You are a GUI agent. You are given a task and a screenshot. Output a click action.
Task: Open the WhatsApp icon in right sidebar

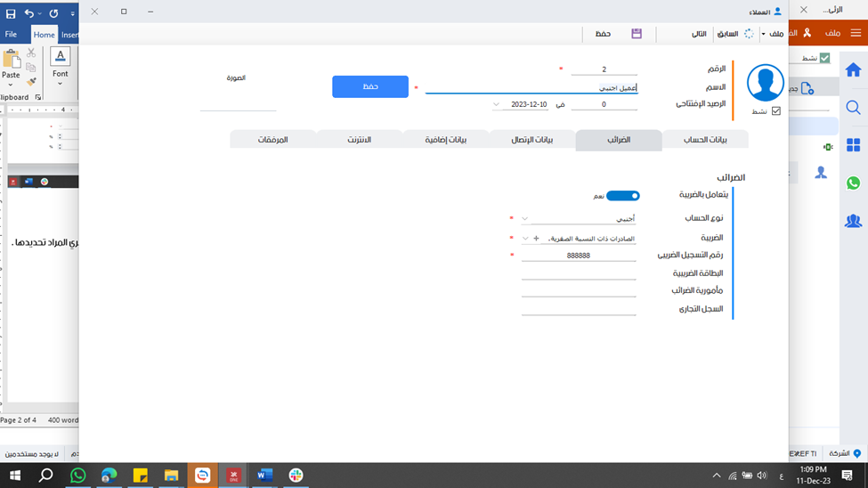[x=853, y=183]
